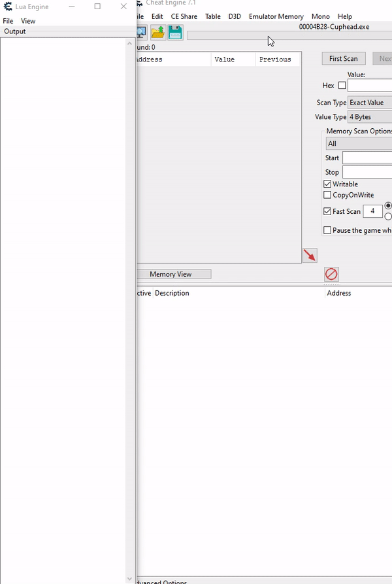Click the address list Address column header
The image size is (392, 584).
click(359, 293)
